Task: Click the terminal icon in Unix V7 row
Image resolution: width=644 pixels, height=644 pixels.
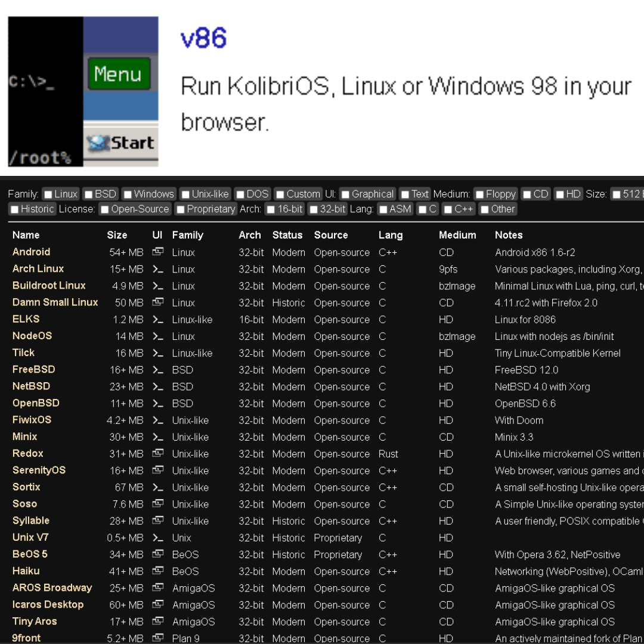Action: pyautogui.click(x=157, y=538)
